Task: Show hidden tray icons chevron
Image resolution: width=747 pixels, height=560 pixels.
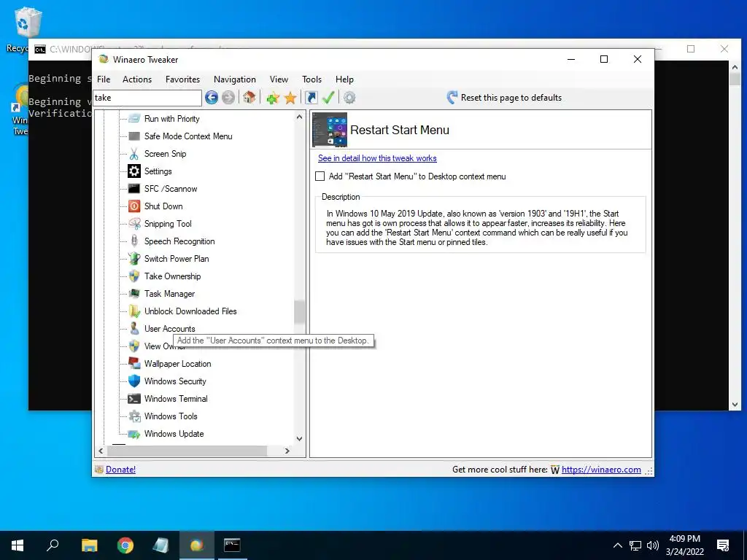Action: click(x=617, y=545)
